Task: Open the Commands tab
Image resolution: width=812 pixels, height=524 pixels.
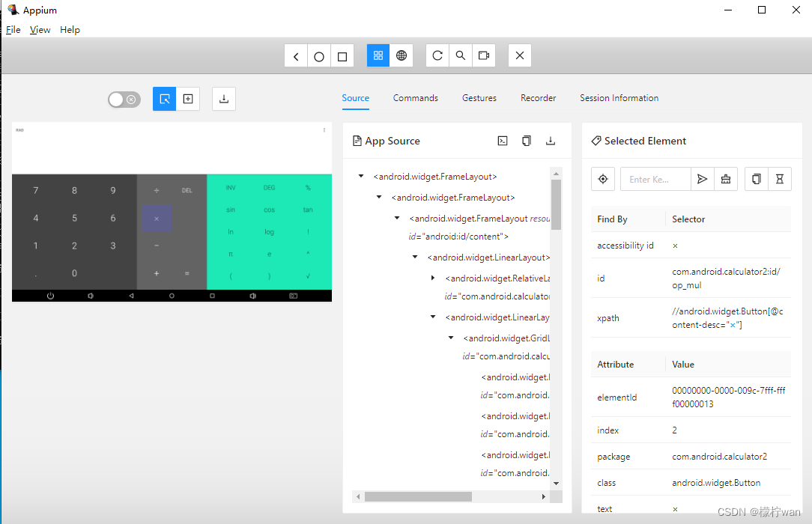Action: click(415, 98)
